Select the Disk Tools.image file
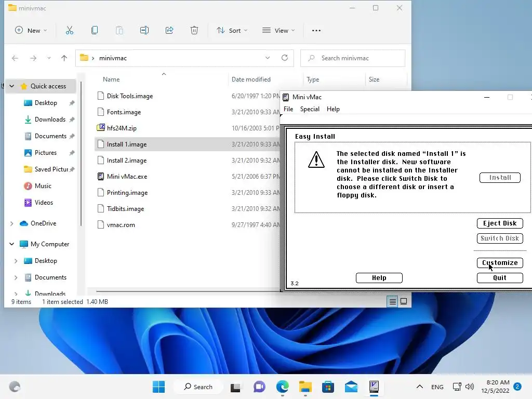 (x=130, y=96)
